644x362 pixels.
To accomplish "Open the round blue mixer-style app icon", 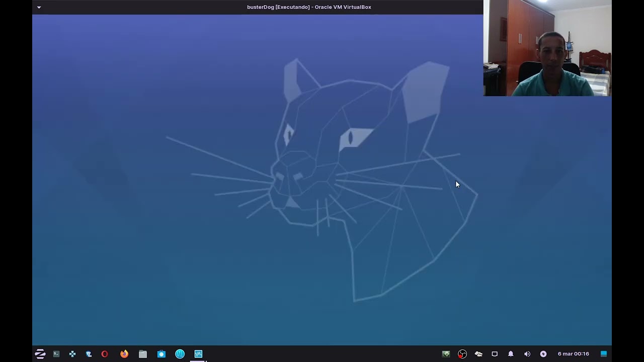I will (180, 354).
